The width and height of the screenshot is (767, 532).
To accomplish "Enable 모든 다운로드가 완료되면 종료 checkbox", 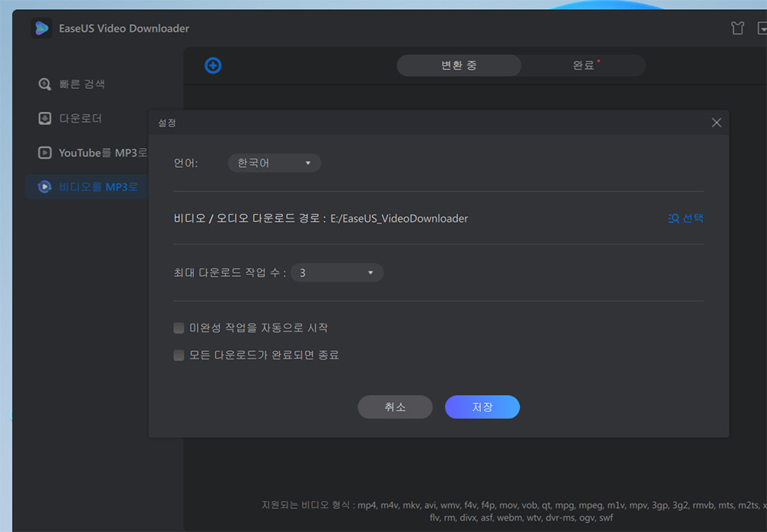I will click(179, 355).
